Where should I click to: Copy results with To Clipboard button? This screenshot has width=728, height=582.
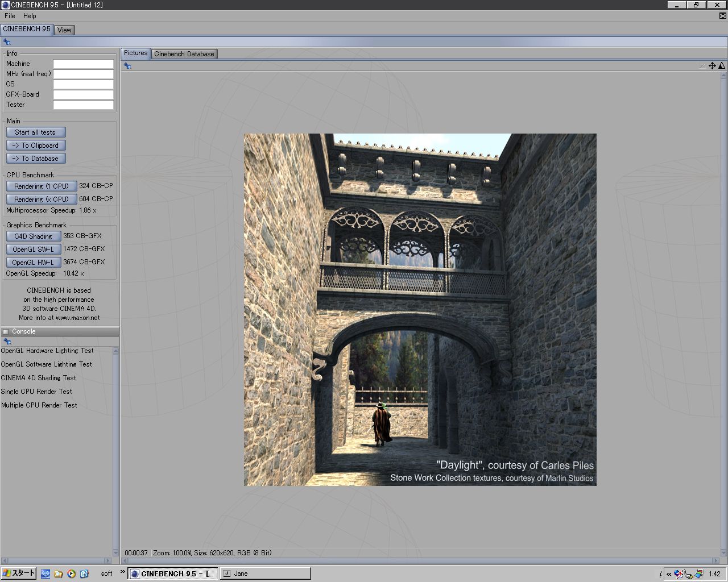coord(36,145)
